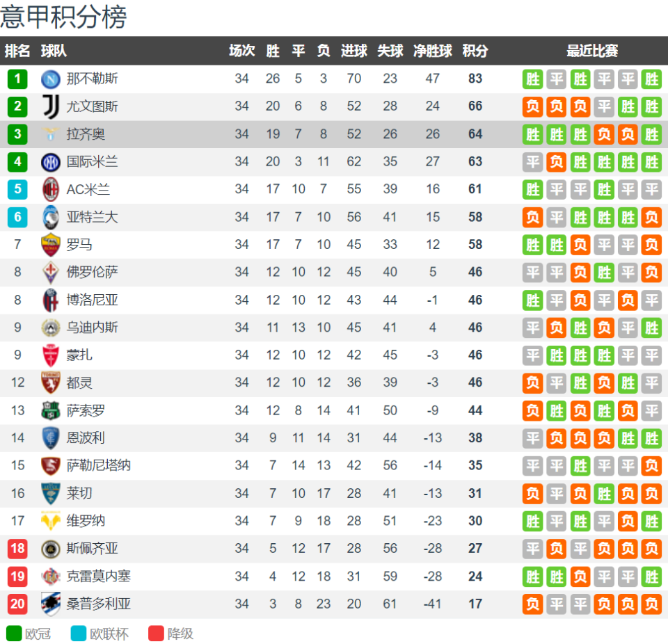The height and width of the screenshot is (644, 668).
Task: Click the AC Milan club badge
Action: coord(51,189)
